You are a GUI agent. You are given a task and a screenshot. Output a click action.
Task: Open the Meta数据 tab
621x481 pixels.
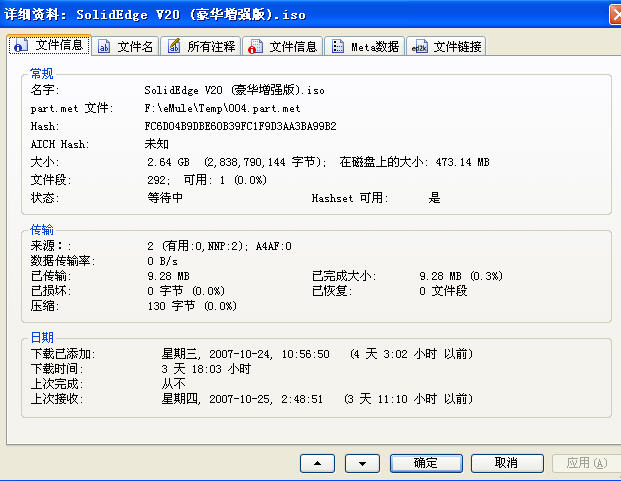pyautogui.click(x=365, y=46)
